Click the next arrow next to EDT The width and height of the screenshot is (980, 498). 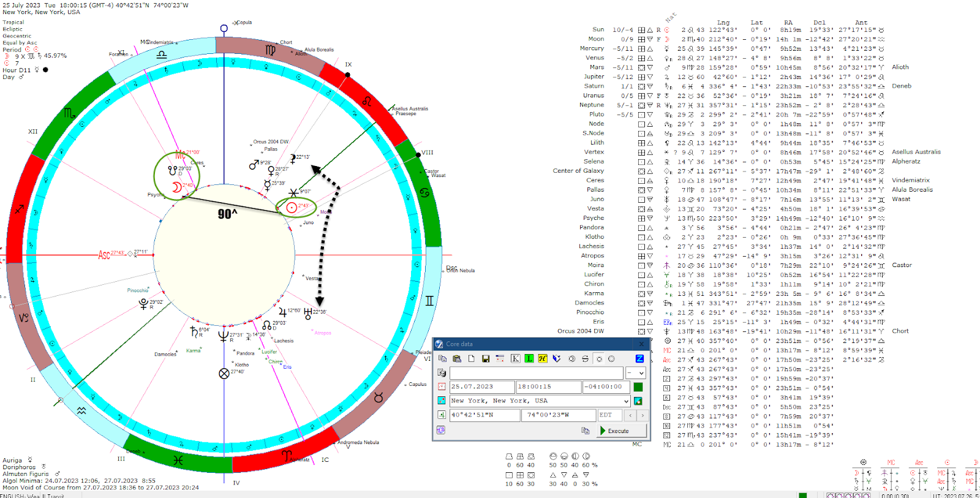click(642, 415)
